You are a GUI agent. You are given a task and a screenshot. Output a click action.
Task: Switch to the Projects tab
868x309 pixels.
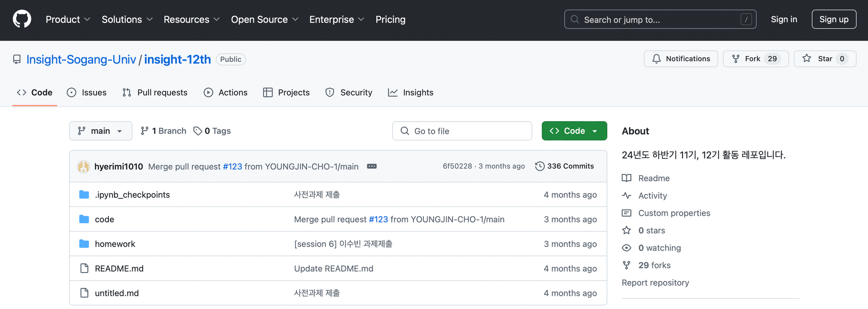pos(287,92)
